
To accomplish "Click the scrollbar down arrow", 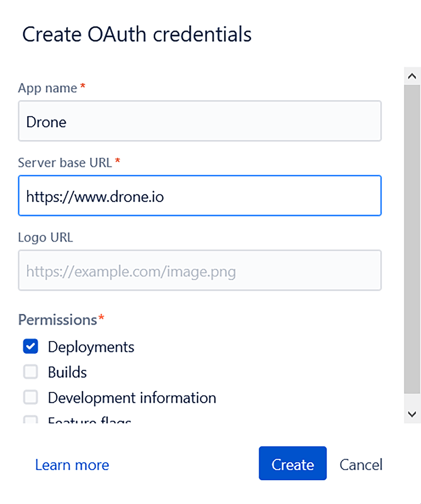I will tap(411, 413).
